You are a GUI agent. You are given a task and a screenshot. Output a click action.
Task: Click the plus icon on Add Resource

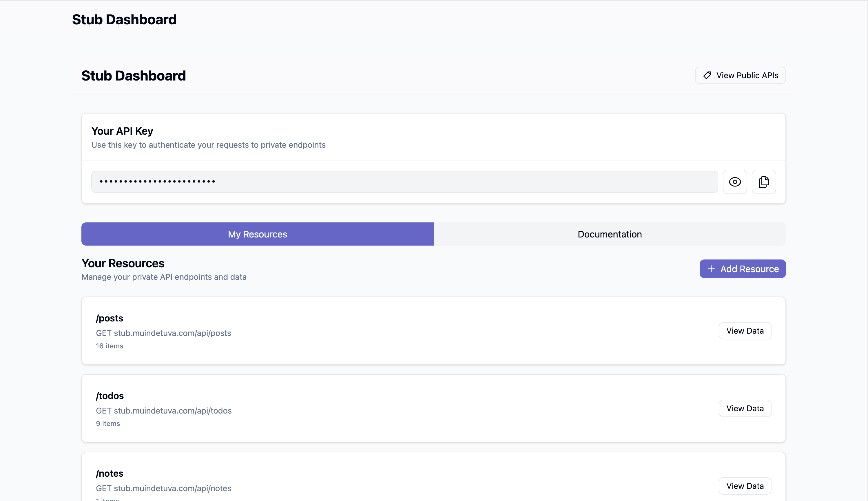(x=711, y=269)
